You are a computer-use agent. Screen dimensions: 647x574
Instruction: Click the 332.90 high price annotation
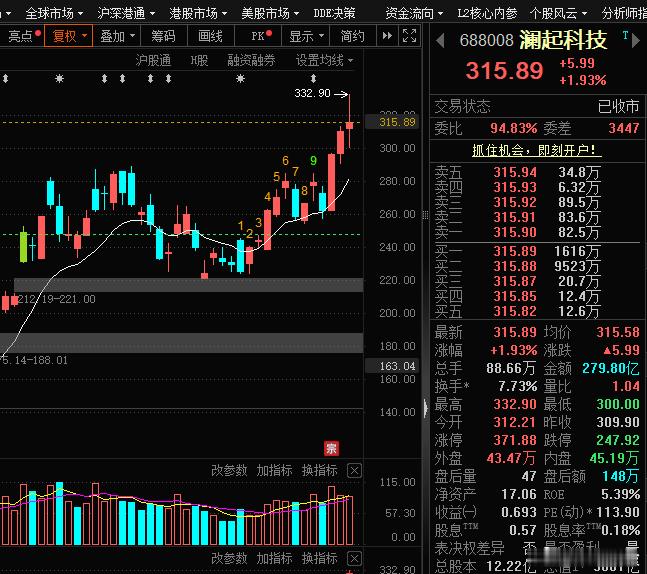pyautogui.click(x=312, y=93)
